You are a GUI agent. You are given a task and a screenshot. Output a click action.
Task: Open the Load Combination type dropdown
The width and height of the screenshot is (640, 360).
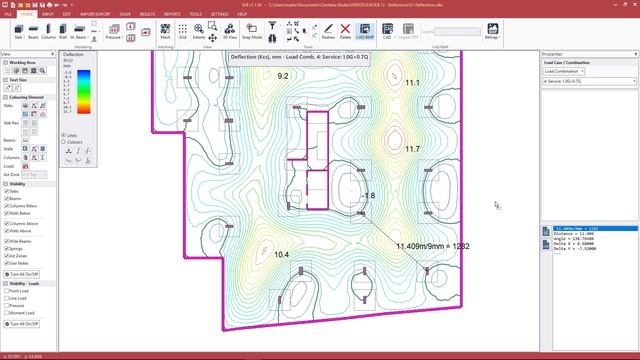(564, 71)
